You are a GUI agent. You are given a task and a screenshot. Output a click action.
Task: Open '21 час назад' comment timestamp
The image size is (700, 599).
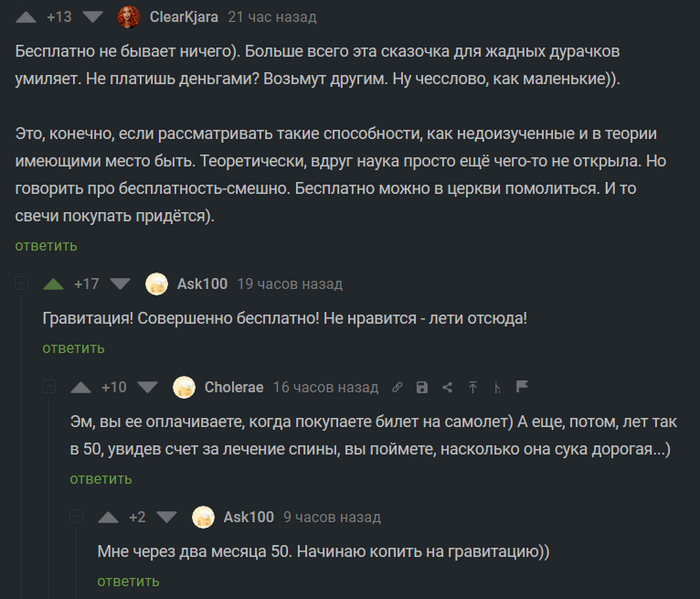click(x=272, y=17)
